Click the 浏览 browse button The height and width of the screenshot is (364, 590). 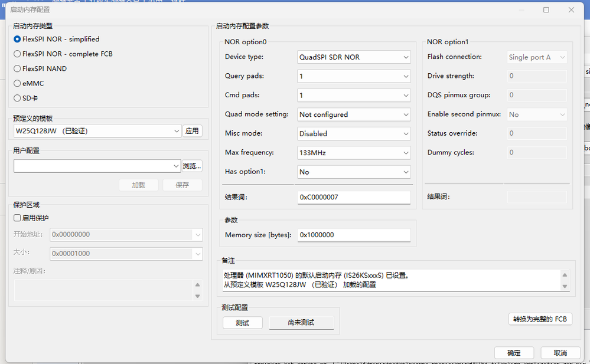192,166
